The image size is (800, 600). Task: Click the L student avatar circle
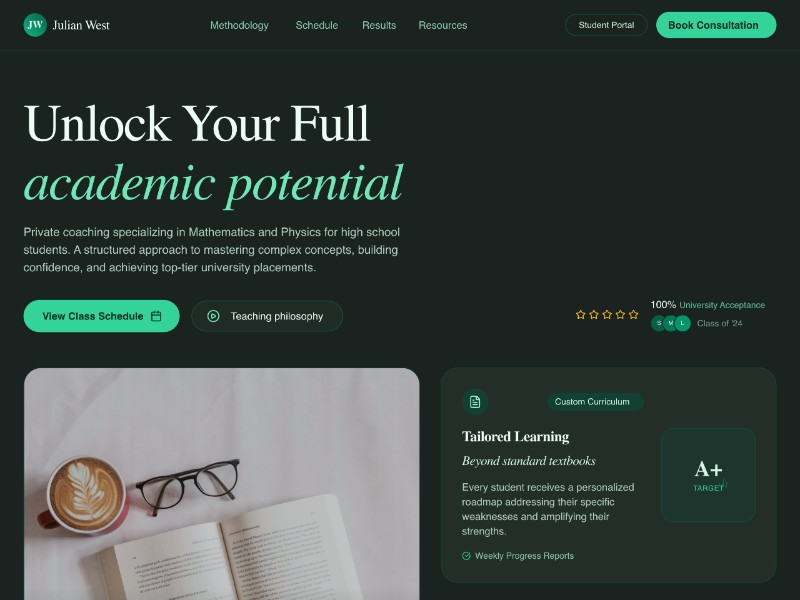pyautogui.click(x=683, y=323)
